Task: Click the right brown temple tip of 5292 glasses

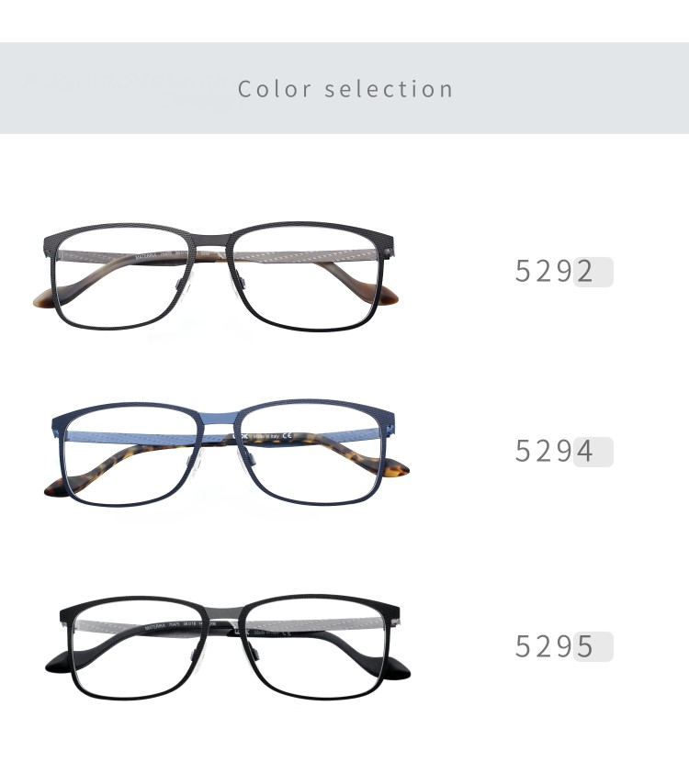Action: (390, 298)
